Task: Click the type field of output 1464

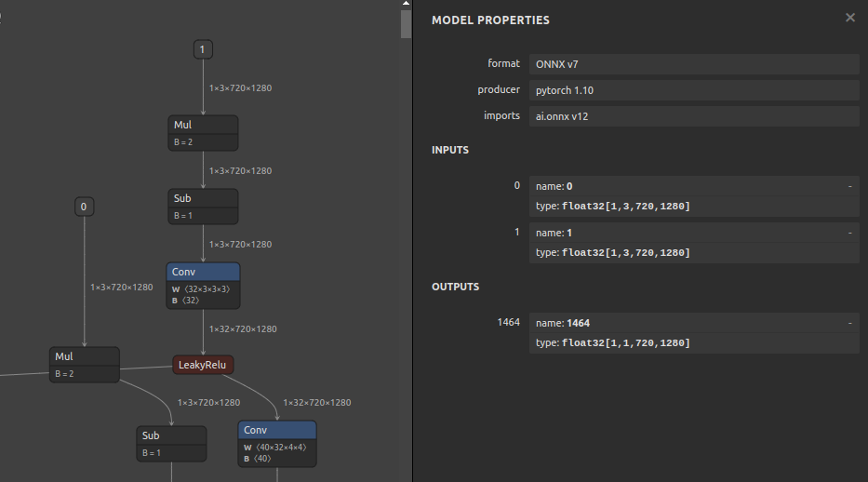Action: [693, 343]
